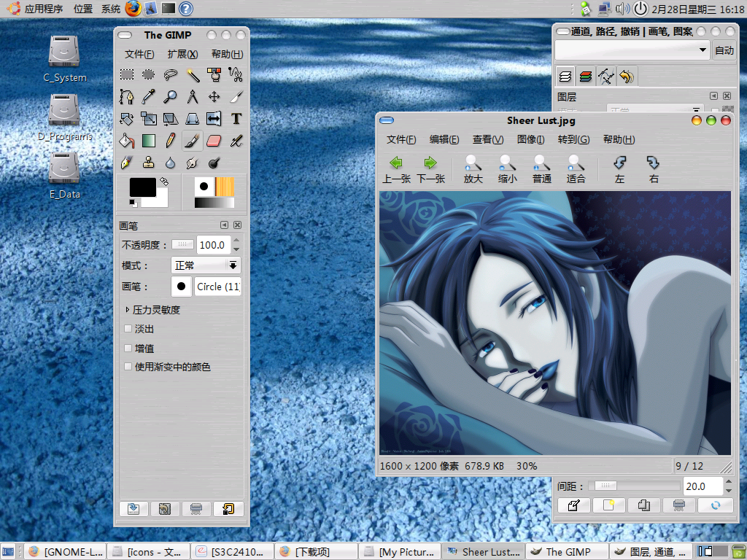Select the Blend gradient tool
Image resolution: width=747 pixels, height=560 pixels.
tap(149, 141)
